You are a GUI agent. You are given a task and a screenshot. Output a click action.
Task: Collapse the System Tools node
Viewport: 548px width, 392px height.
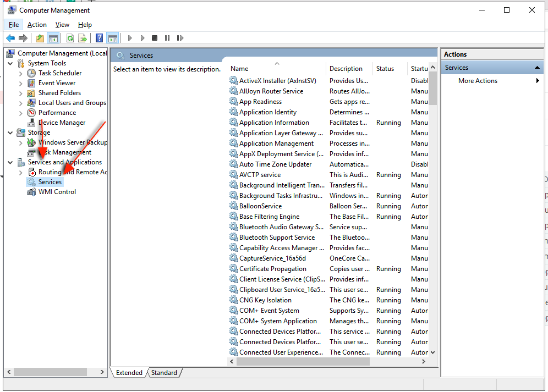click(x=10, y=64)
